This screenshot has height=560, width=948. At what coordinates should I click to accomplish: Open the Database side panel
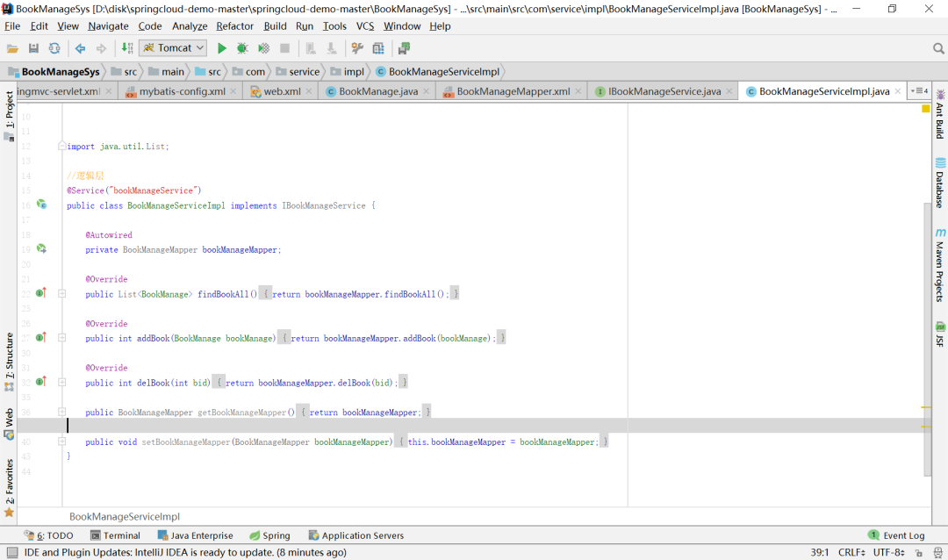(940, 183)
